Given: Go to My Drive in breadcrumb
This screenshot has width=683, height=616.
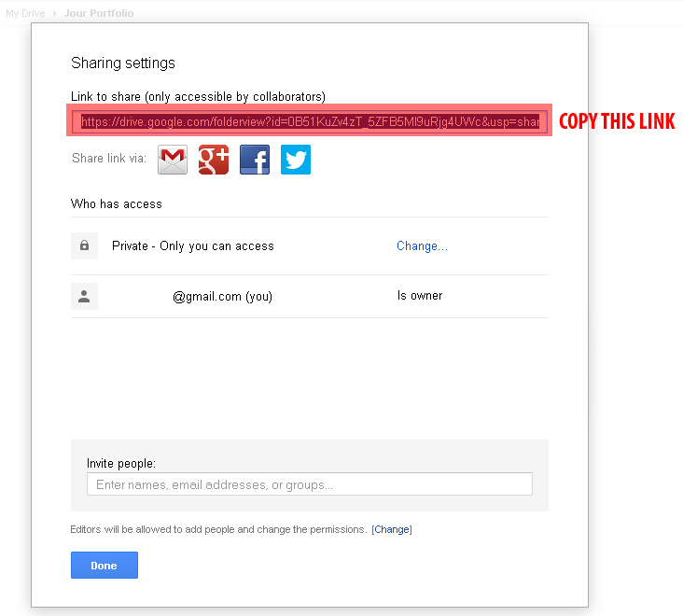Looking at the screenshot, I should (x=25, y=14).
